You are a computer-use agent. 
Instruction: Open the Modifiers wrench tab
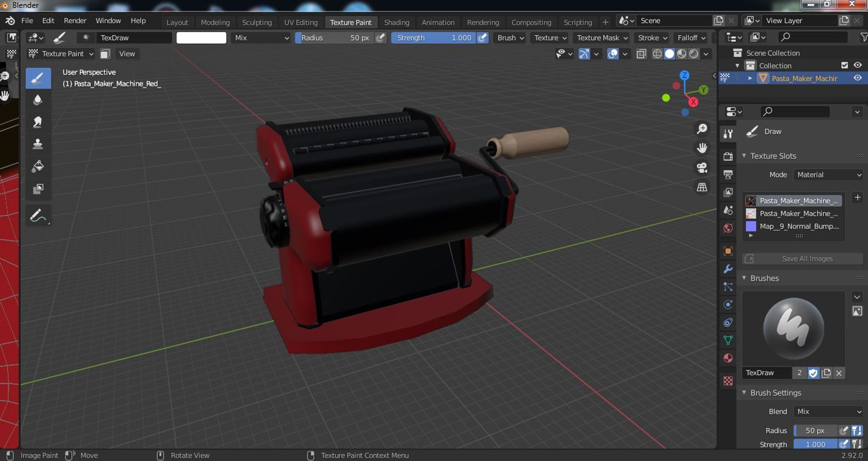(x=728, y=269)
